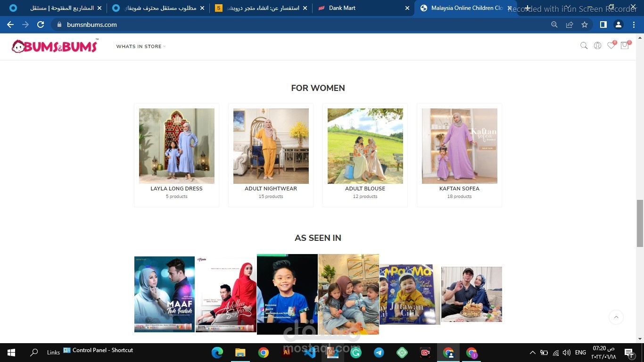The height and width of the screenshot is (362, 644).
Task: Click the browser forward arrow
Action: 25,25
